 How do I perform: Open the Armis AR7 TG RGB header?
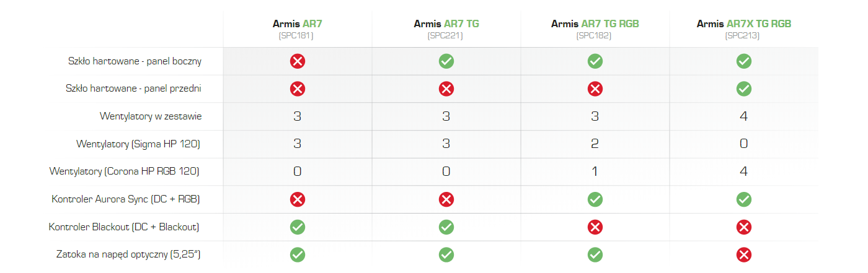pyautogui.click(x=595, y=24)
